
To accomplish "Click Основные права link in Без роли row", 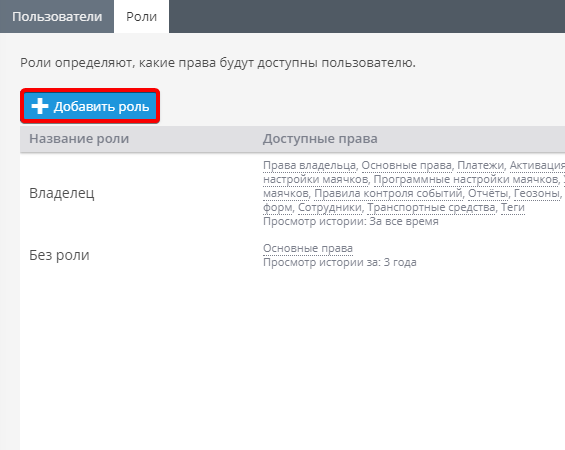I will (x=308, y=248).
